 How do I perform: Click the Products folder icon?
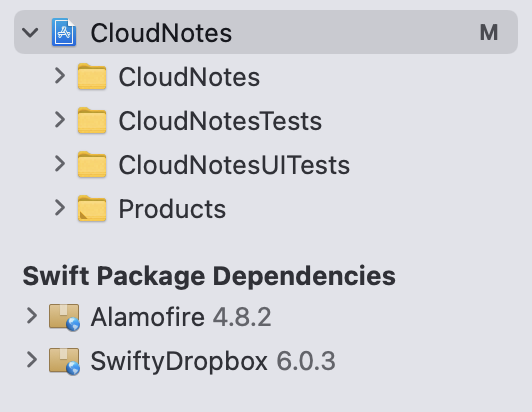click(92, 208)
